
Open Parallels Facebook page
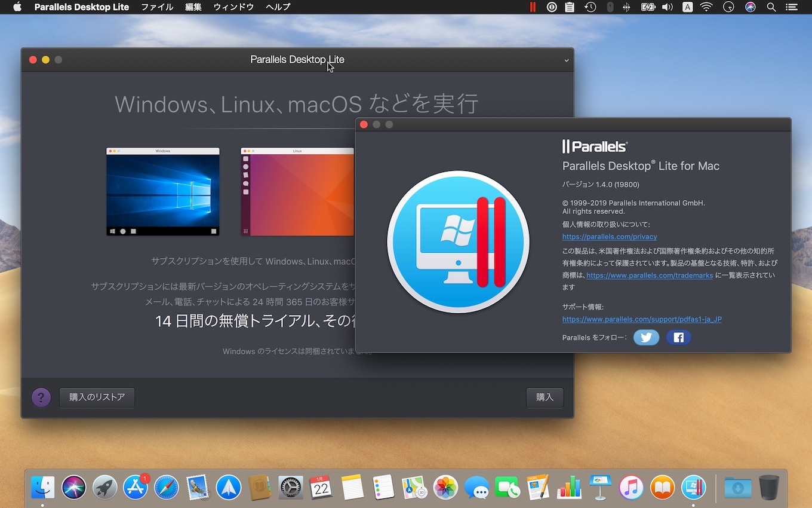coord(678,338)
